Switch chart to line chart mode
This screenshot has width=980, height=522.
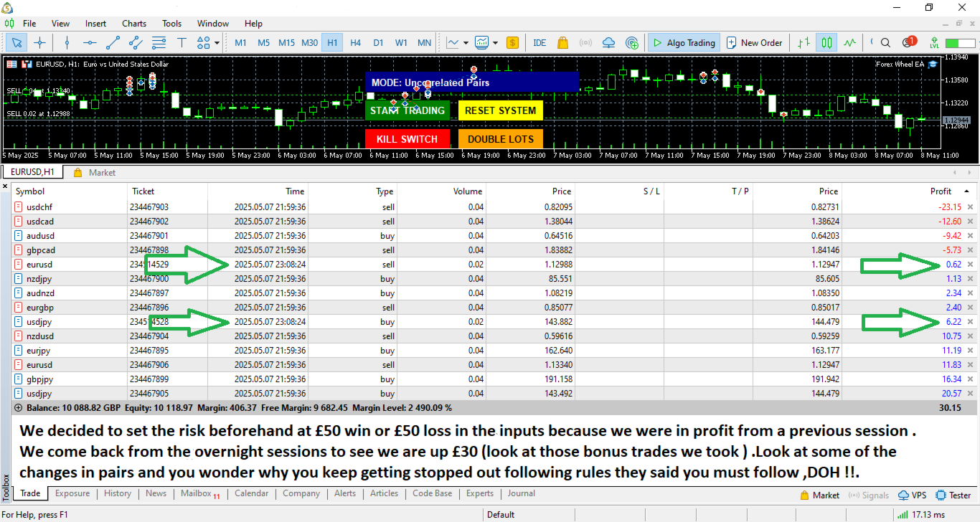[x=850, y=42]
